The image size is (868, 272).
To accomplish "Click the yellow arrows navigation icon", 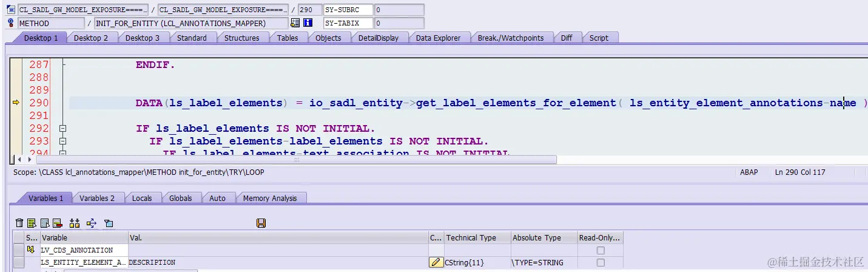I will [92, 223].
